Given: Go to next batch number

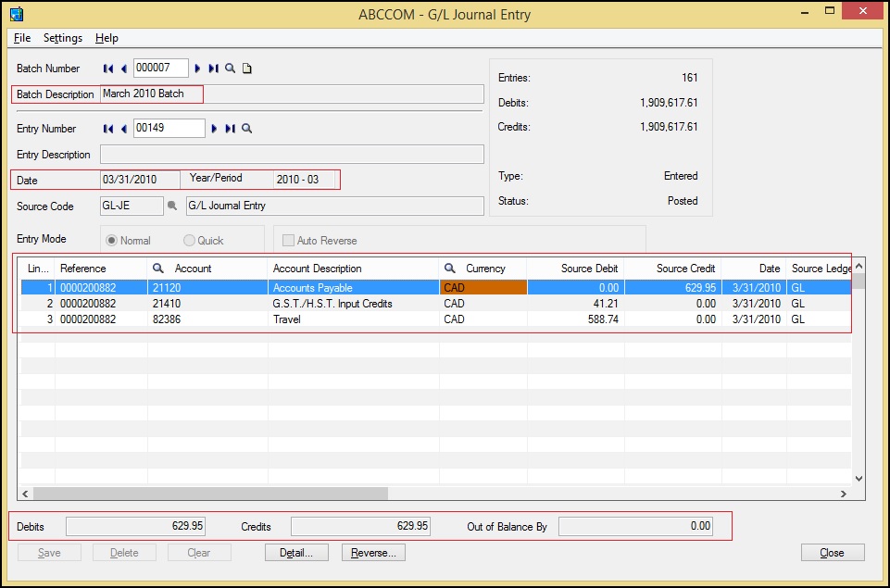Looking at the screenshot, I should point(197,69).
